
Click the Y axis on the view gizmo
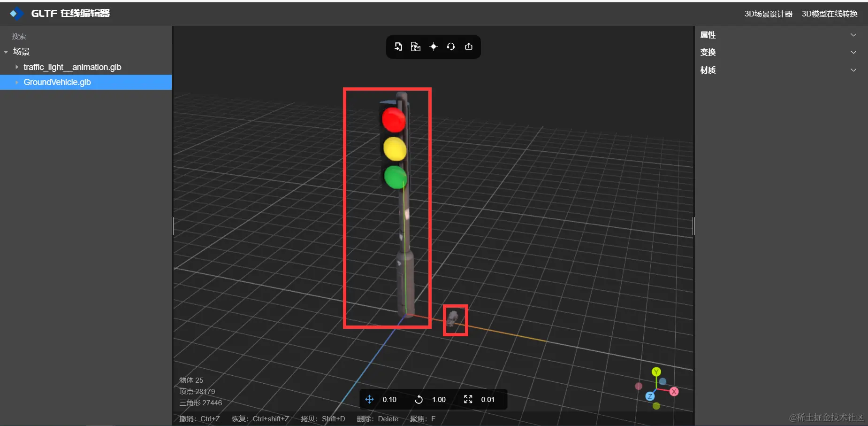(x=656, y=372)
